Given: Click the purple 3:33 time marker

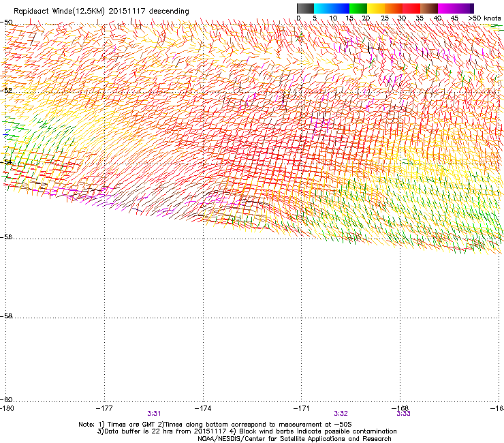Looking at the screenshot, I should click(403, 414).
